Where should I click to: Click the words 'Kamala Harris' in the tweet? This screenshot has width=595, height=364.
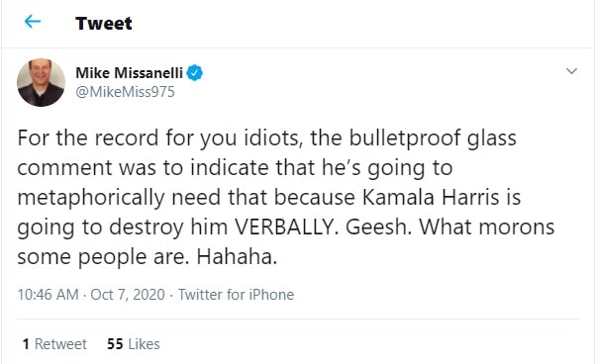pos(431,197)
